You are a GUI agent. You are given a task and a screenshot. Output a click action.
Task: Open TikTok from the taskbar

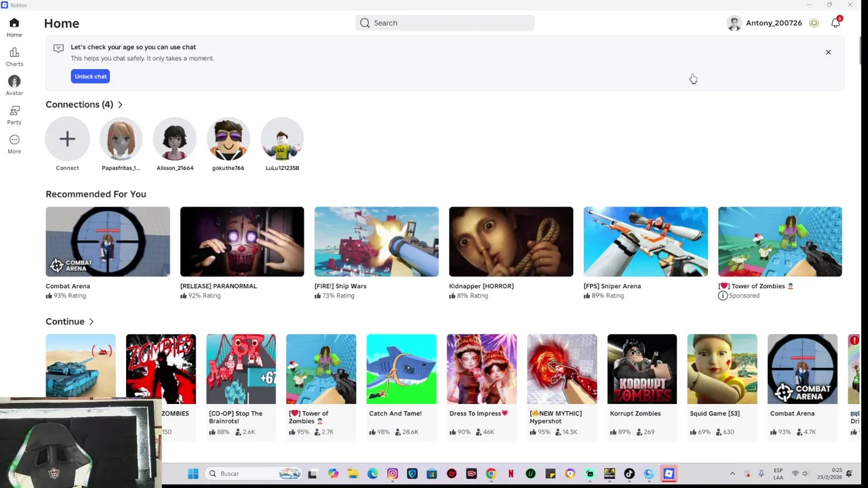(x=629, y=474)
